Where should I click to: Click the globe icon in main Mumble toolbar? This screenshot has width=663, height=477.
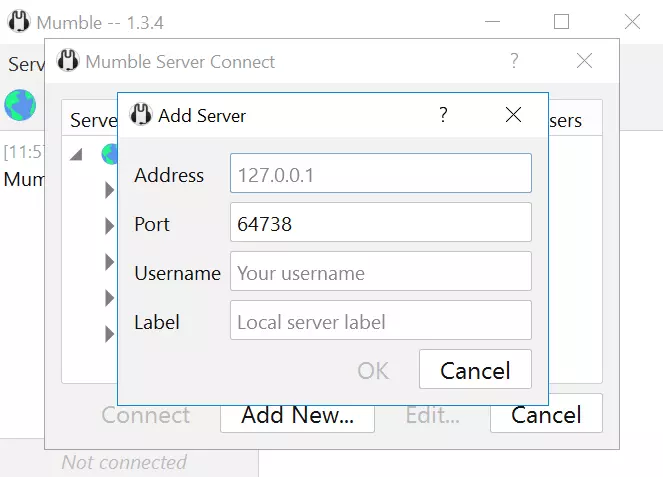point(19,104)
